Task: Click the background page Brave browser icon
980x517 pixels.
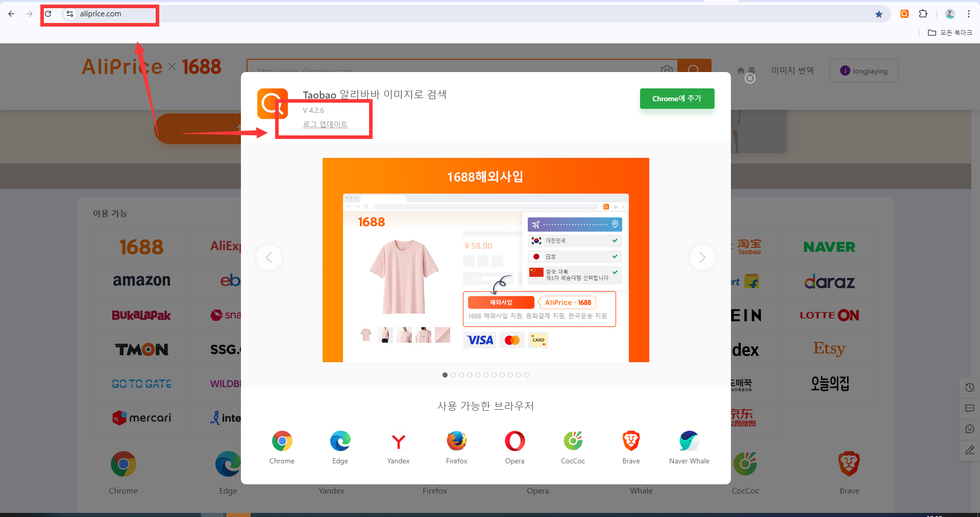Action: click(x=849, y=464)
